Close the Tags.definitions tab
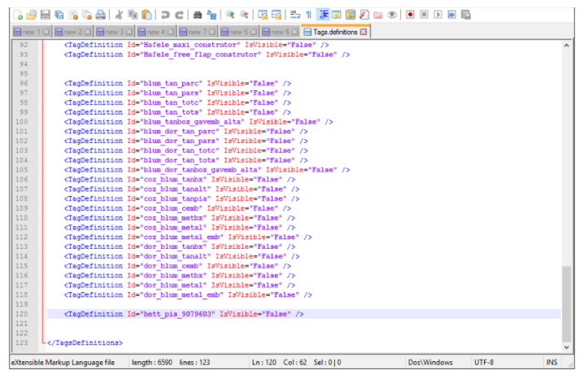Image resolution: width=588 pixels, height=379 pixels. [364, 32]
